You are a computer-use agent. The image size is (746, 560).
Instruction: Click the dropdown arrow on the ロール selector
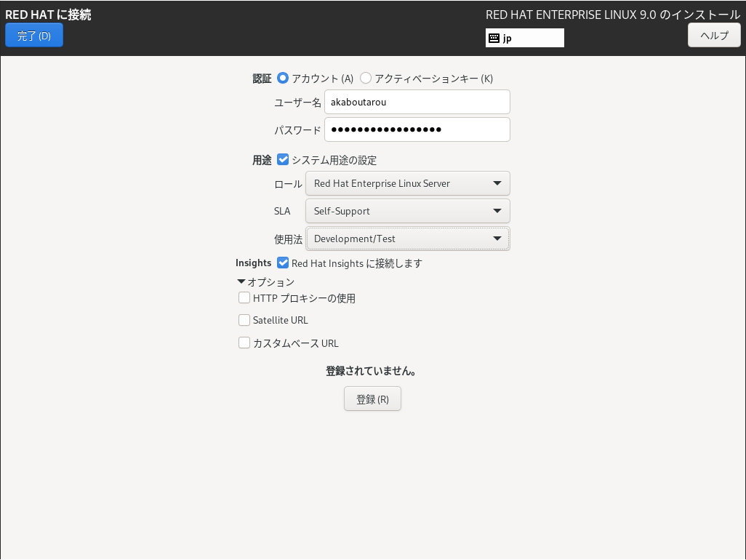[x=498, y=183]
